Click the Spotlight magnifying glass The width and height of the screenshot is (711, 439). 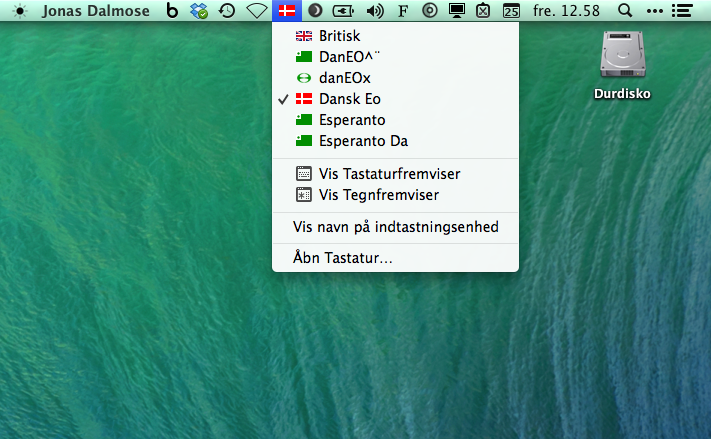[x=625, y=12]
